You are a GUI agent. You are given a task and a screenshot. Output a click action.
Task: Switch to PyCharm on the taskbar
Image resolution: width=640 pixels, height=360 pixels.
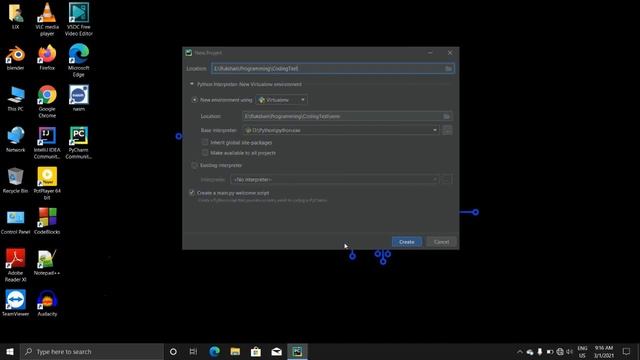tap(297, 351)
